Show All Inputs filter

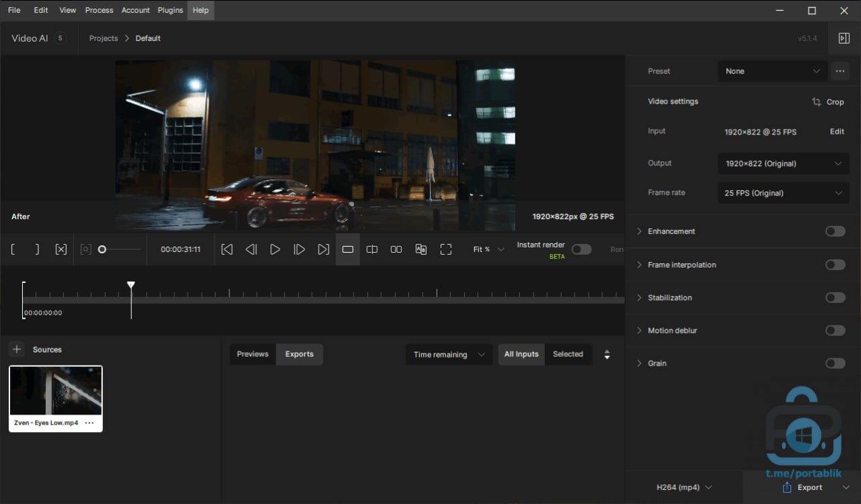(521, 354)
